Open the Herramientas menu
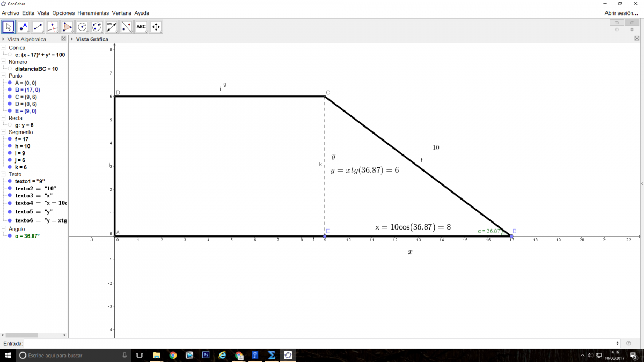Image resolution: width=644 pixels, height=362 pixels. click(93, 13)
